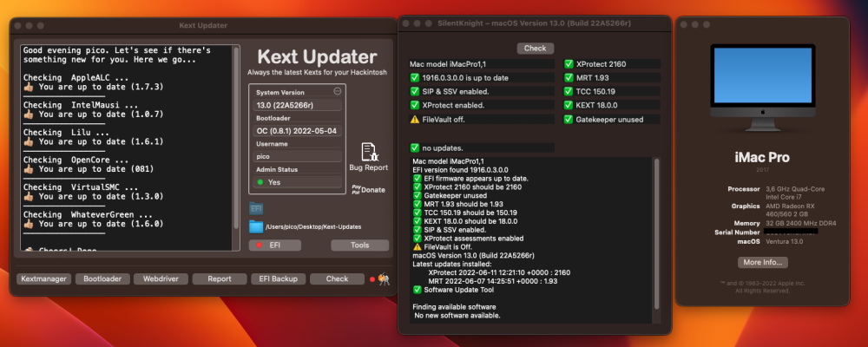Click the 'Gatekeeper unused' status row
The height and width of the screenshot is (347, 868).
612,119
